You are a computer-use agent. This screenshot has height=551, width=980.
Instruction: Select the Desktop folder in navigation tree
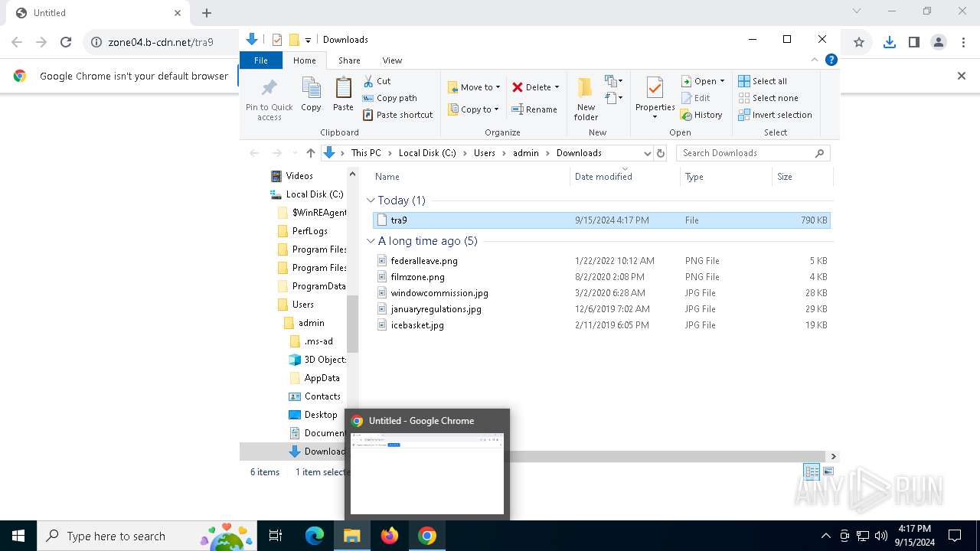coord(320,415)
